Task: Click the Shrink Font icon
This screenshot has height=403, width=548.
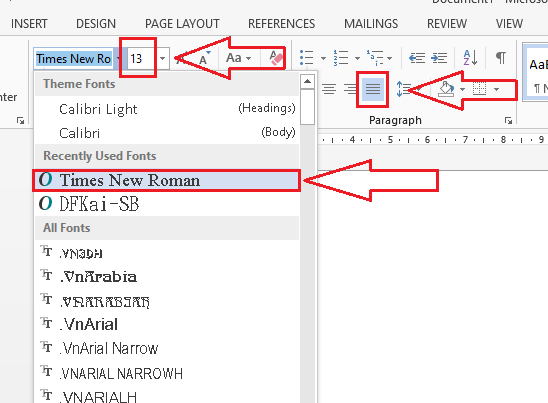Action: point(204,58)
